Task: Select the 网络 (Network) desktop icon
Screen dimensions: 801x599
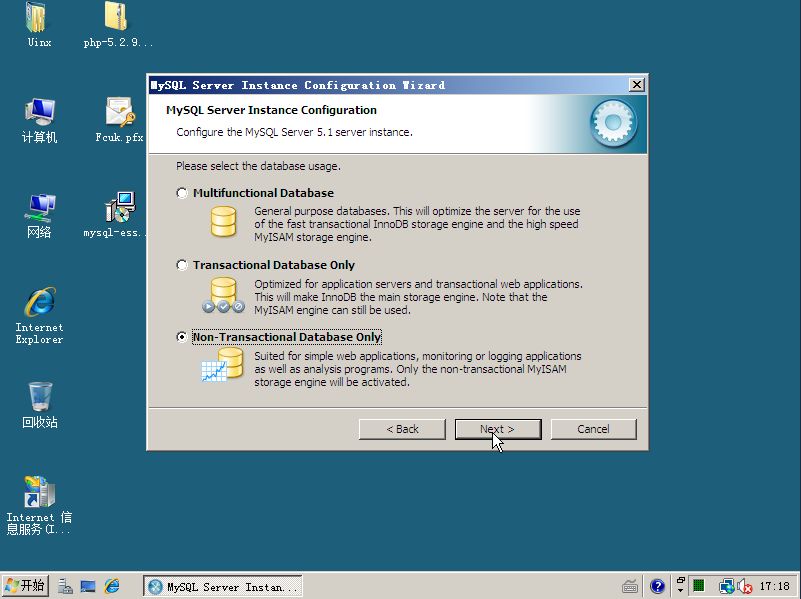Action: coord(39,215)
